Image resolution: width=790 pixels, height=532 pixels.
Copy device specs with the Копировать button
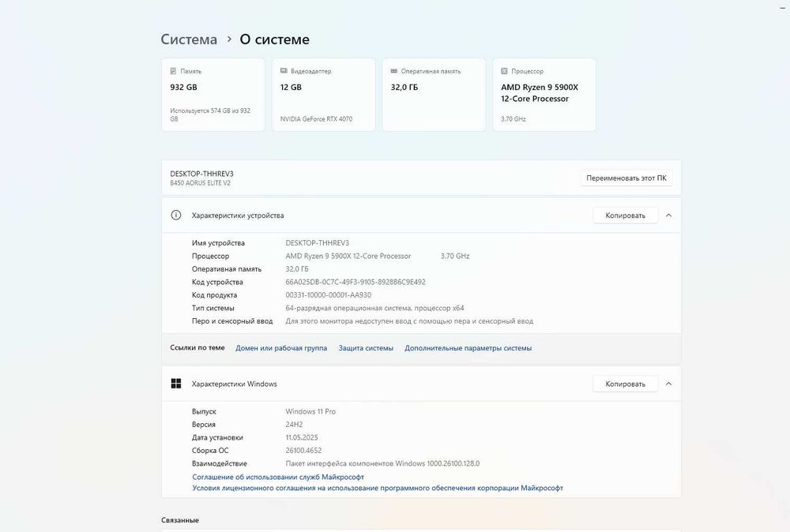point(625,215)
